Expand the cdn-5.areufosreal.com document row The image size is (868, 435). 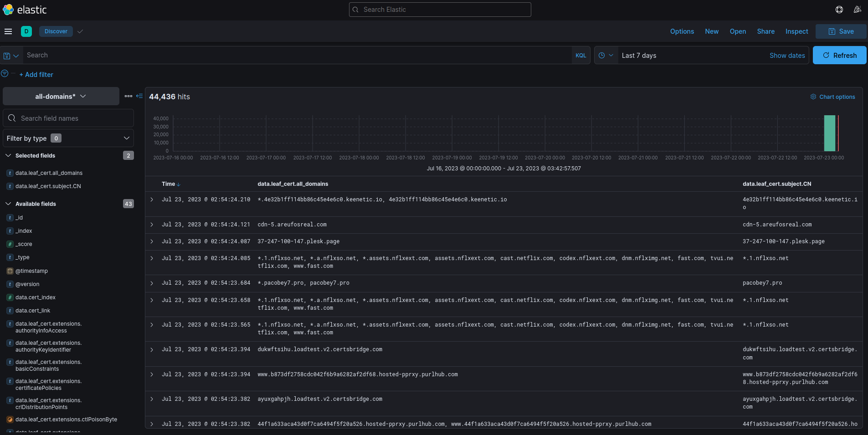152,225
